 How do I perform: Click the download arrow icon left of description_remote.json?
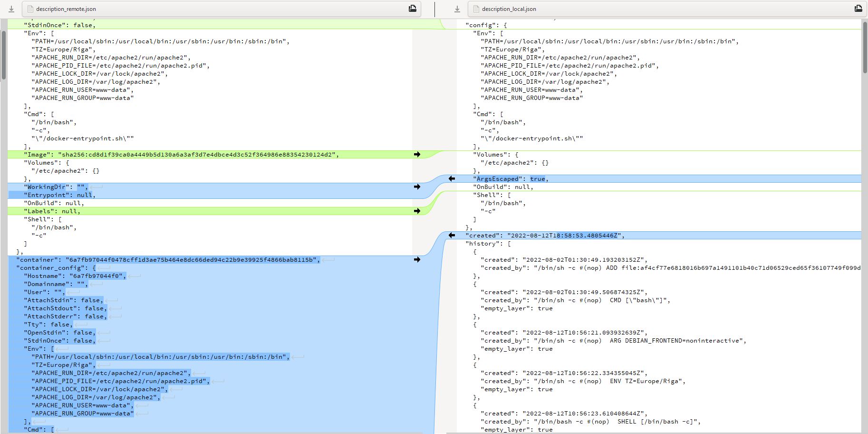pos(11,9)
